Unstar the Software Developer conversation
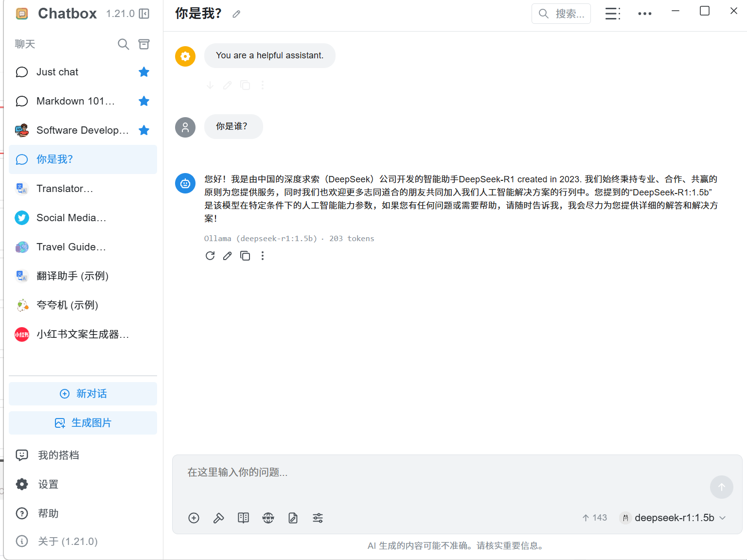The height and width of the screenshot is (560, 747). click(144, 130)
